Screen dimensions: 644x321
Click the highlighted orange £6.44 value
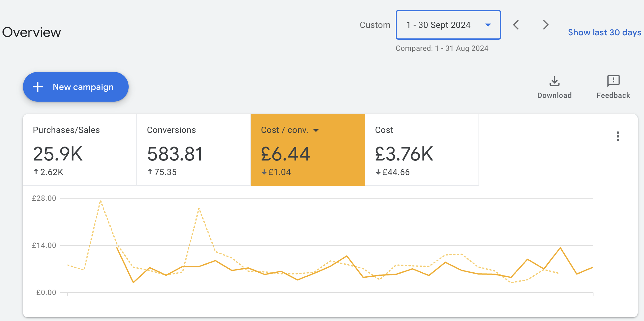click(285, 154)
